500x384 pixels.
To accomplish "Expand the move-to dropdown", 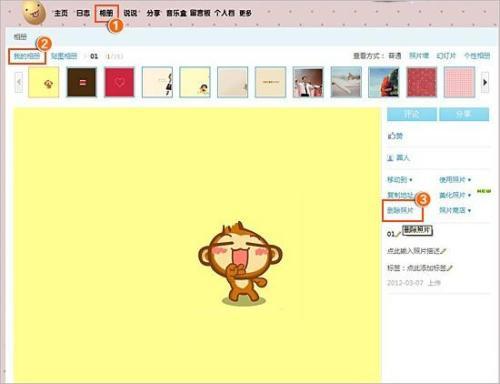I will click(400, 180).
